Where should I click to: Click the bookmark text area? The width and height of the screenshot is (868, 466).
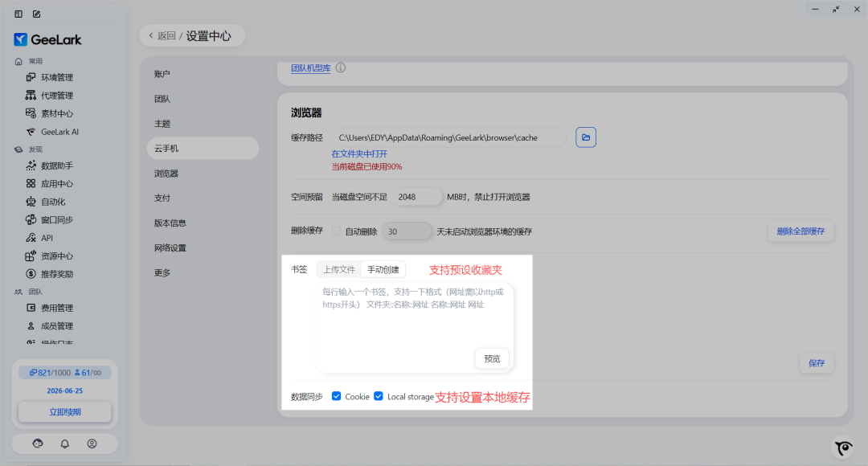(415, 326)
